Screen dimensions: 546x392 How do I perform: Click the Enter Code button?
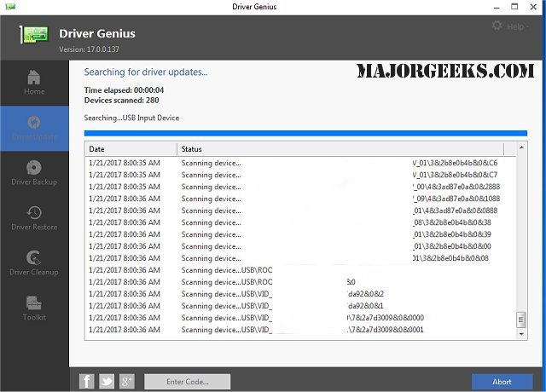click(x=188, y=382)
